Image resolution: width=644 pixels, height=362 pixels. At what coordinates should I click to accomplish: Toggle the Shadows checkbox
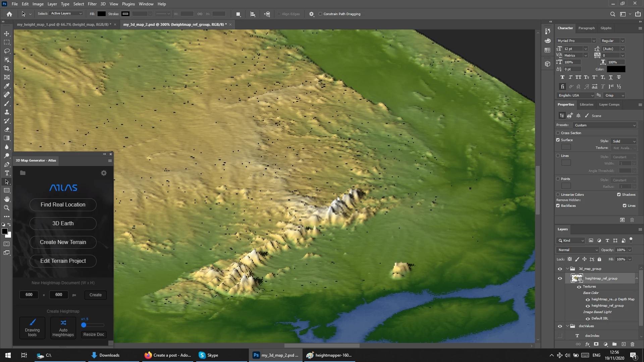pyautogui.click(x=619, y=194)
